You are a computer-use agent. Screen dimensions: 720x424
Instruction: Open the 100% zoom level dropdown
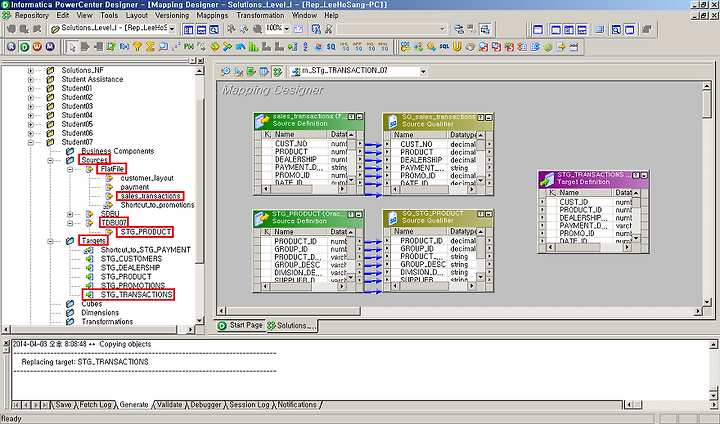coord(287,28)
